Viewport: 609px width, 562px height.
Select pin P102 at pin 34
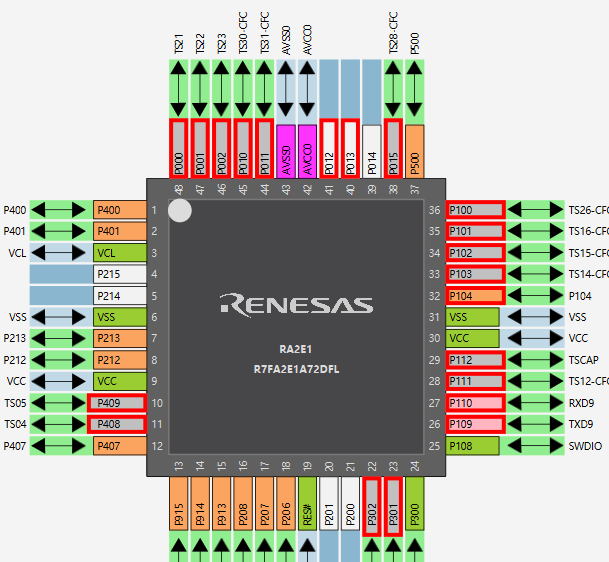coord(476,253)
